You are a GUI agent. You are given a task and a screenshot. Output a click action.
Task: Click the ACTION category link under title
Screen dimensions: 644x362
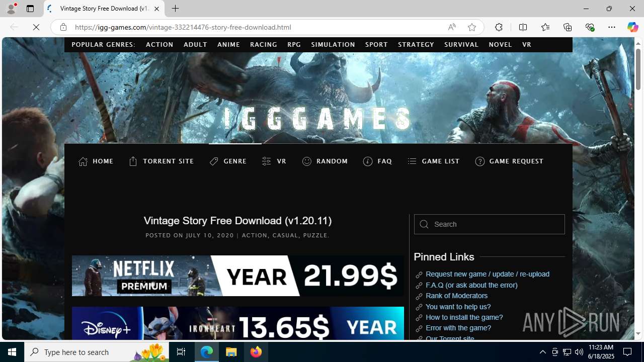pyautogui.click(x=255, y=235)
